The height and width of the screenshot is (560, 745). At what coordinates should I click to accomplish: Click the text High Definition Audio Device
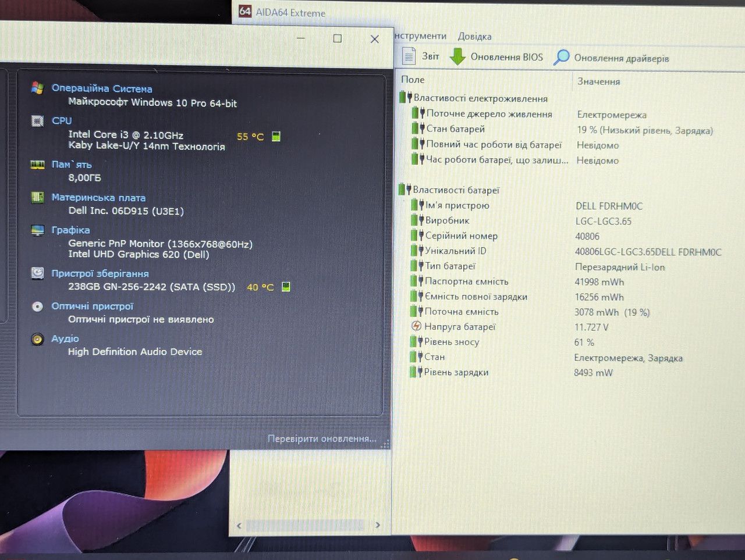pyautogui.click(x=135, y=351)
